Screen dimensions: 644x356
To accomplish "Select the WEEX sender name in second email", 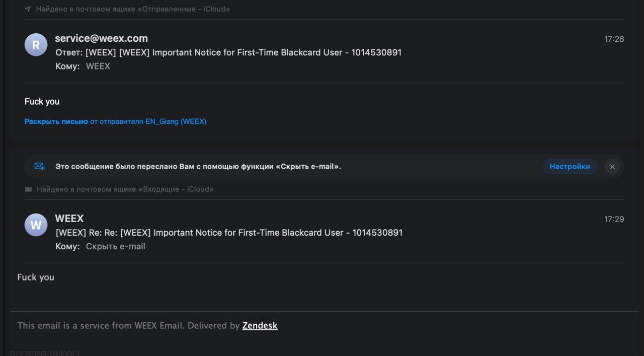I will click(x=69, y=219).
